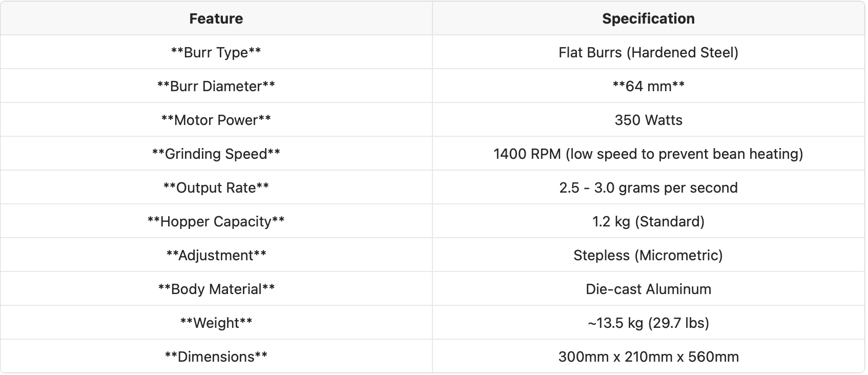Select the Stepless (Micrometric) cell
Viewport: 868px width, 375px height.
[648, 255]
